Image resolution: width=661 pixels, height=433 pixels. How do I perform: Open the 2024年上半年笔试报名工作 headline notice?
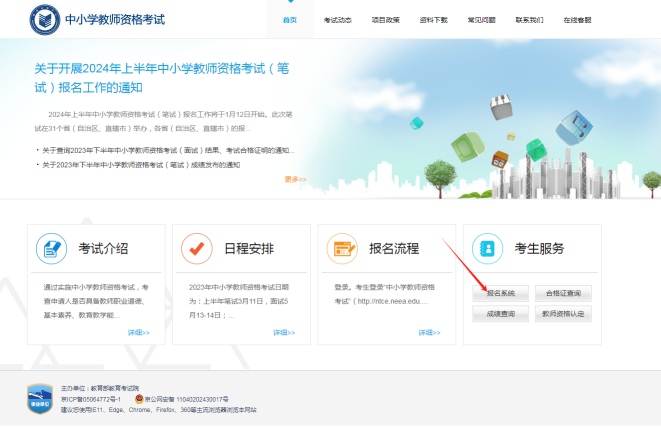(162, 78)
